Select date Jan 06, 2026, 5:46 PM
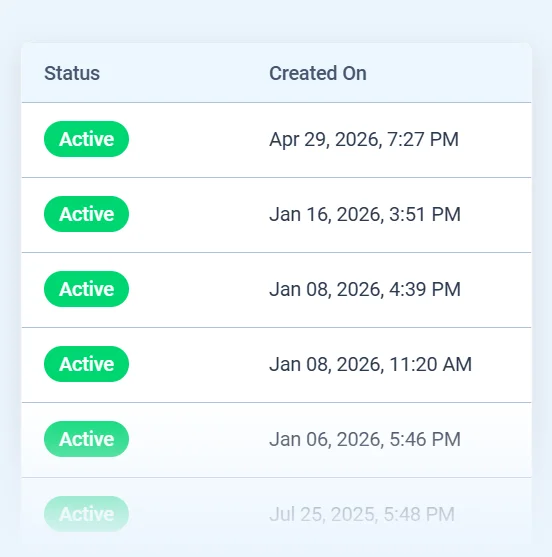The image size is (552, 557). (365, 439)
